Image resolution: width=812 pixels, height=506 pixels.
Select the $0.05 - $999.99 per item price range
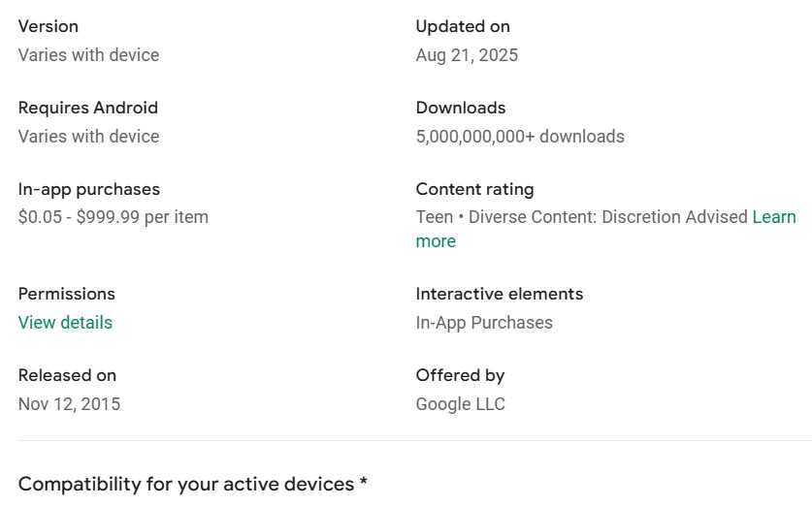tap(114, 217)
